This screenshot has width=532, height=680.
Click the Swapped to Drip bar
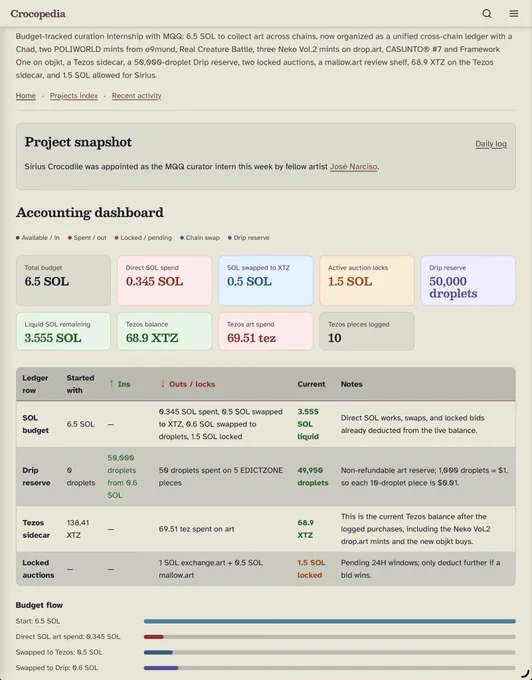[330, 668]
